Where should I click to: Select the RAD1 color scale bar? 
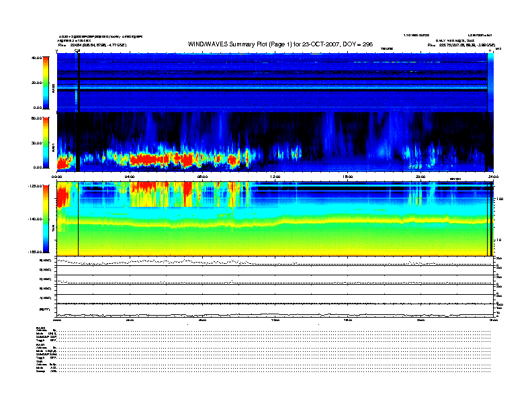click(x=46, y=143)
